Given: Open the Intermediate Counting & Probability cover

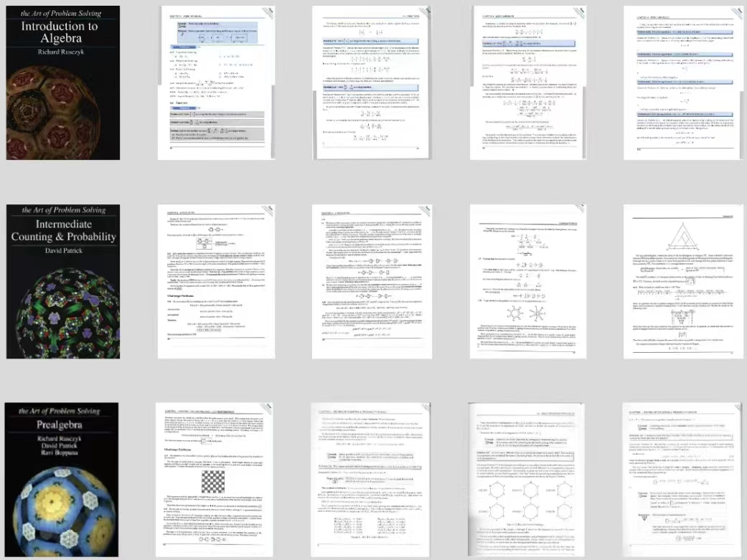Looking at the screenshot, I should (x=63, y=281).
